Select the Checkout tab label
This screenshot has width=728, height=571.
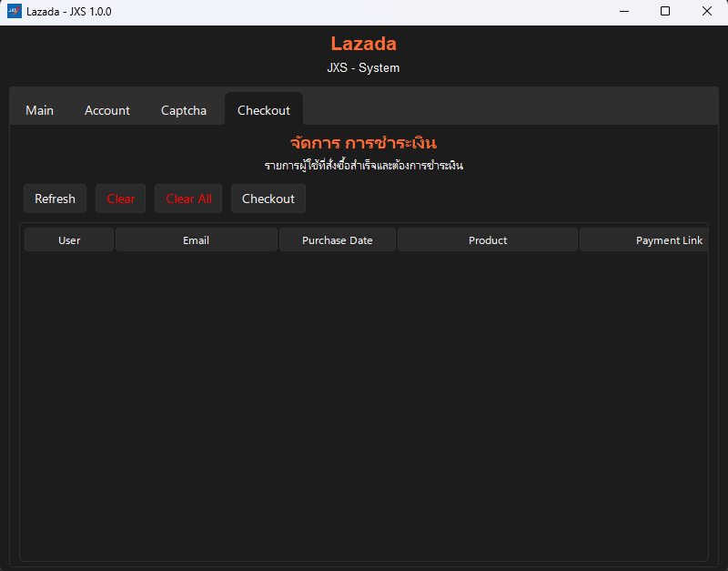coord(264,110)
